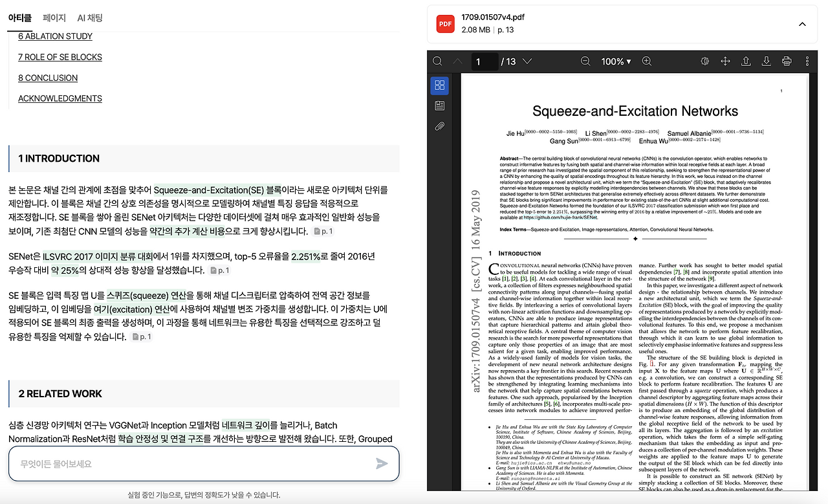
Task: Open the 8 CONCLUSION section link
Action: tap(47, 77)
